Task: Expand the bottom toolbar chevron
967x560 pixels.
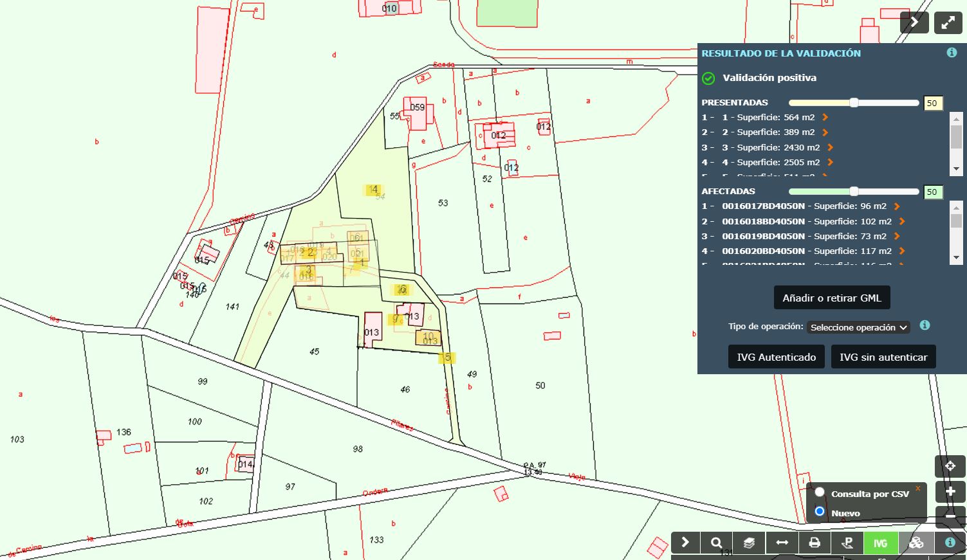Action: coord(685,543)
